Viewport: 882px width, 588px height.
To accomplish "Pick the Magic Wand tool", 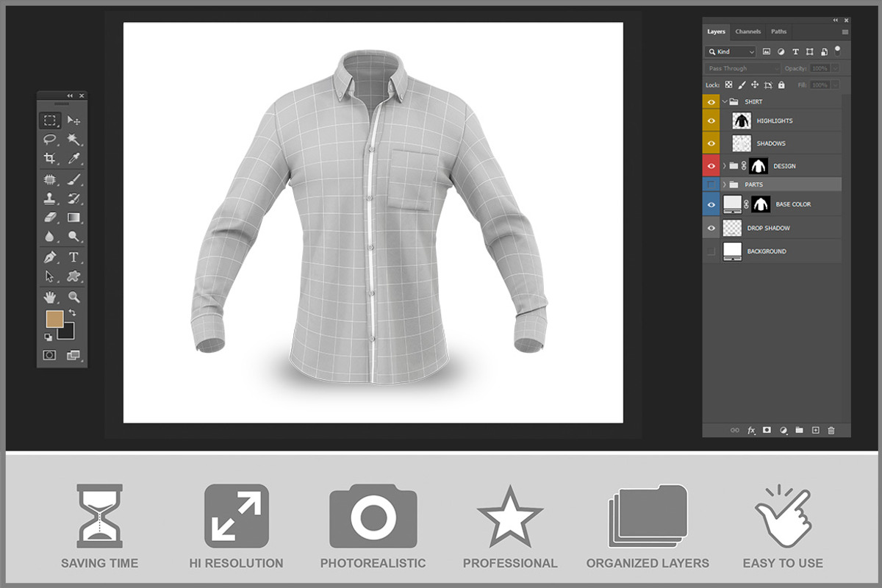I will click(x=73, y=139).
